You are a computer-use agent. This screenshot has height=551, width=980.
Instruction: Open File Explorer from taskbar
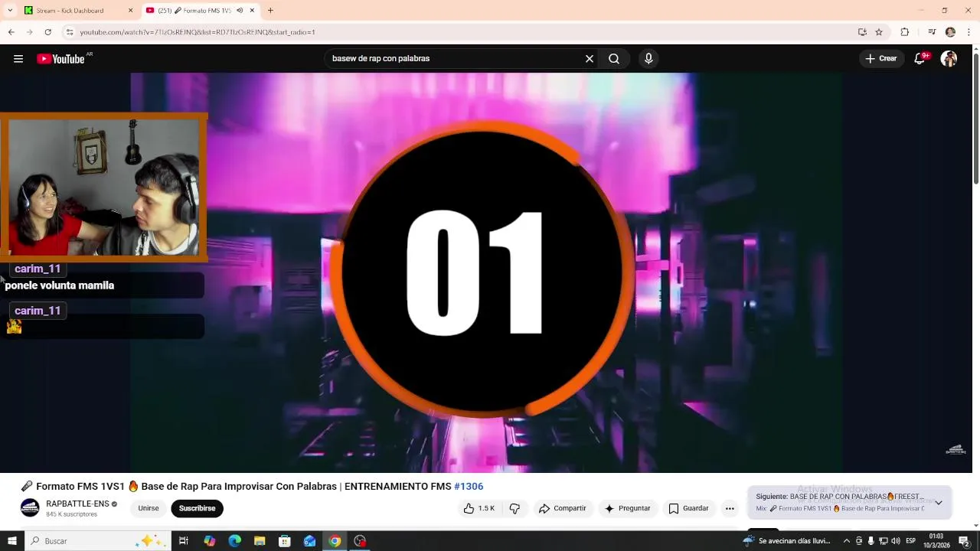[260, 541]
